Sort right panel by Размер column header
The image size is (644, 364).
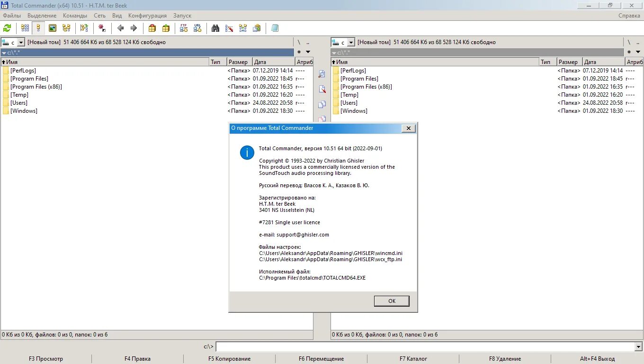569,62
